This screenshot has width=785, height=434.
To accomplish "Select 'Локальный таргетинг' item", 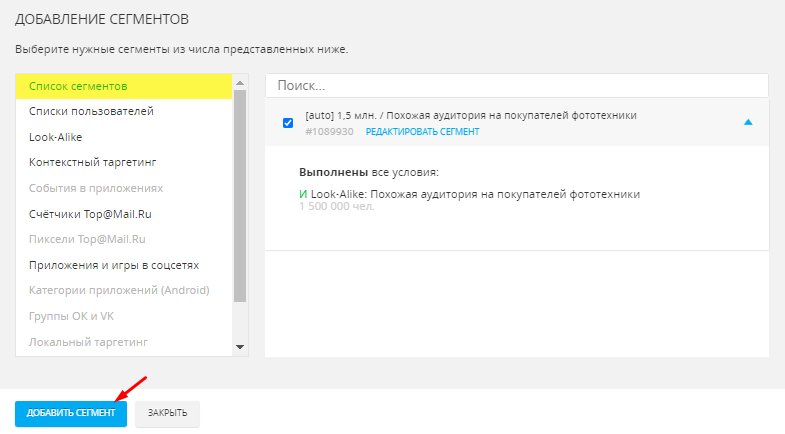I will (88, 342).
